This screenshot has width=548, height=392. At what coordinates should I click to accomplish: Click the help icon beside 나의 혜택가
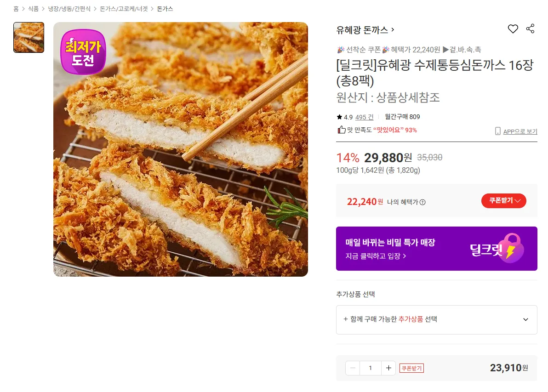tap(422, 202)
